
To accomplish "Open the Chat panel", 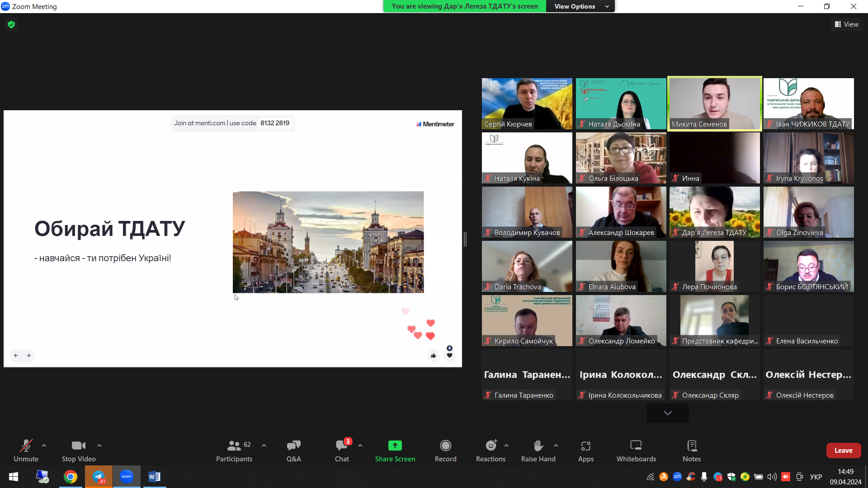I will (342, 446).
